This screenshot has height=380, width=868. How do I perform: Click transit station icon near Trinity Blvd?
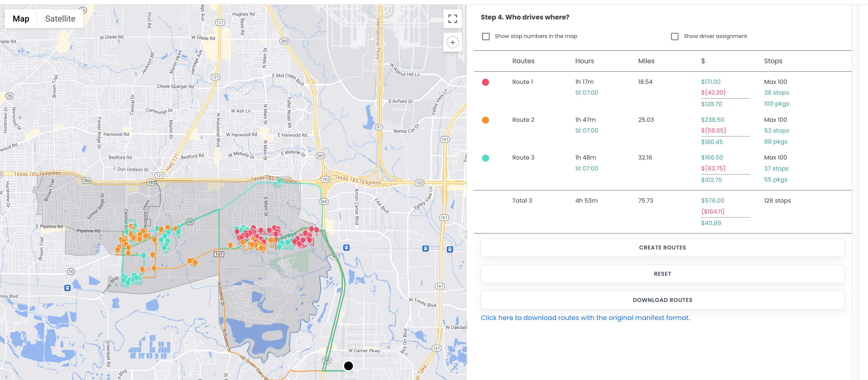[67, 288]
